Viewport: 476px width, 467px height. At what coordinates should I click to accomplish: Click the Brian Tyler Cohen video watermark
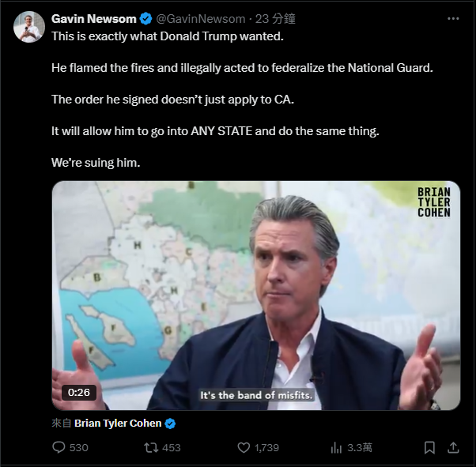click(433, 201)
